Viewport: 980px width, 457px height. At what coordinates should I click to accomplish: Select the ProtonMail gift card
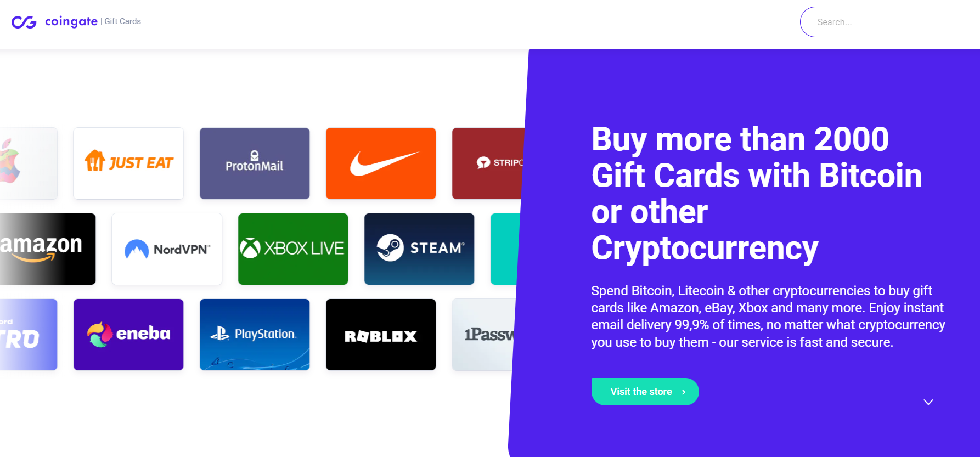255,163
